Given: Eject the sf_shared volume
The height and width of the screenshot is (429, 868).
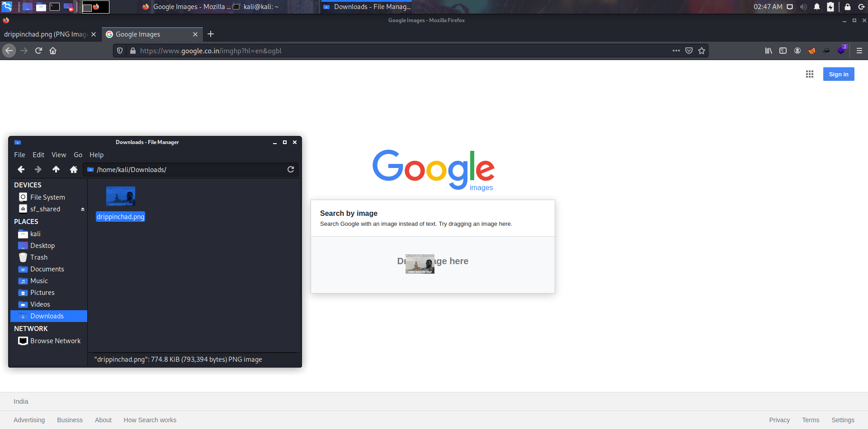Looking at the screenshot, I should click(x=83, y=209).
